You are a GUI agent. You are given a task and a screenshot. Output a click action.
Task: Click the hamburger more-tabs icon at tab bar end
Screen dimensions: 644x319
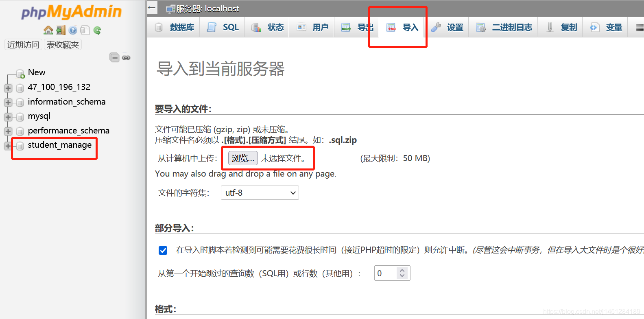tap(639, 28)
